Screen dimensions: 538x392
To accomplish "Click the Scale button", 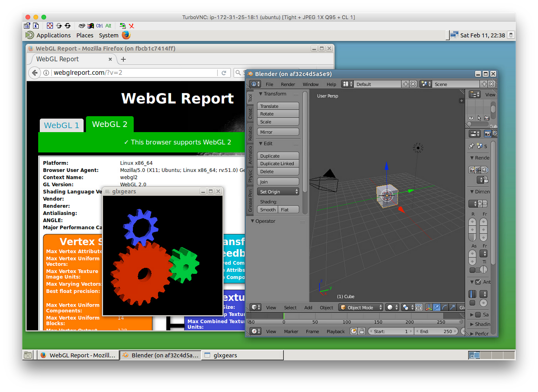I will click(x=278, y=122).
